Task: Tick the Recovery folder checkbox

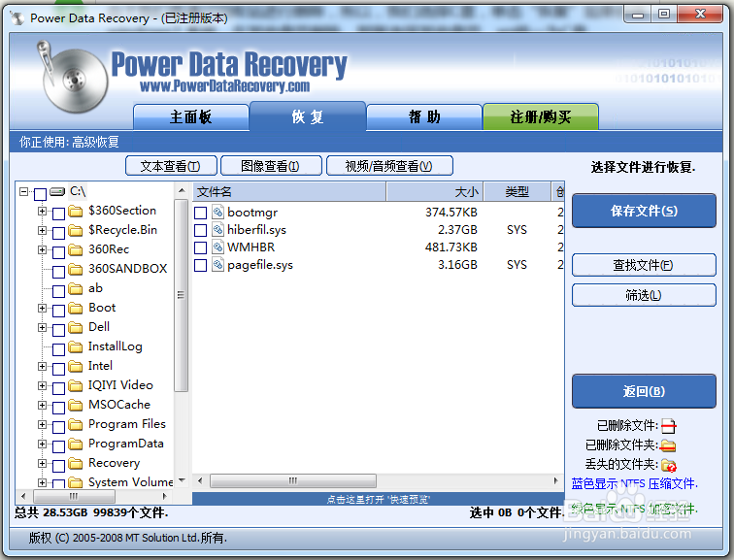Action: [x=58, y=466]
